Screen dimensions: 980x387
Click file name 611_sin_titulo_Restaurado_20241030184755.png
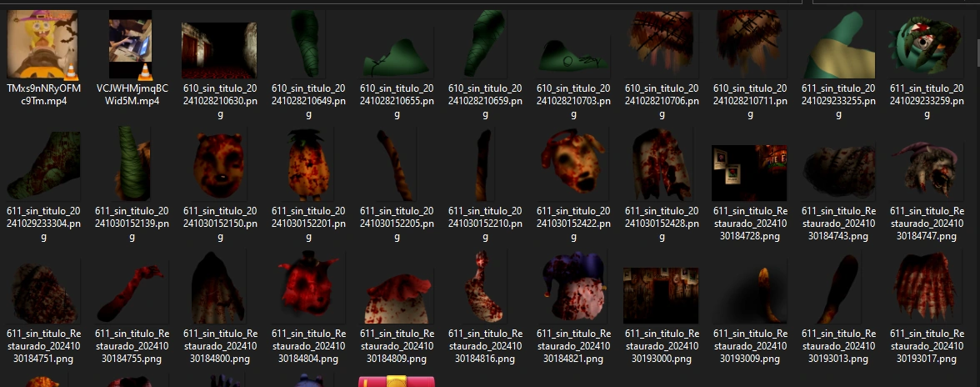coord(132,346)
